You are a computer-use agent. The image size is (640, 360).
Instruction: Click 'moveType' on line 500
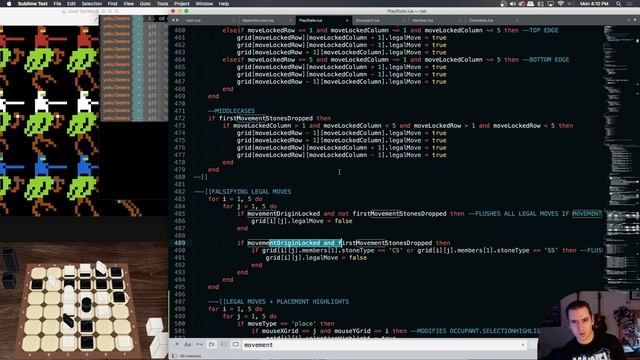262,324
